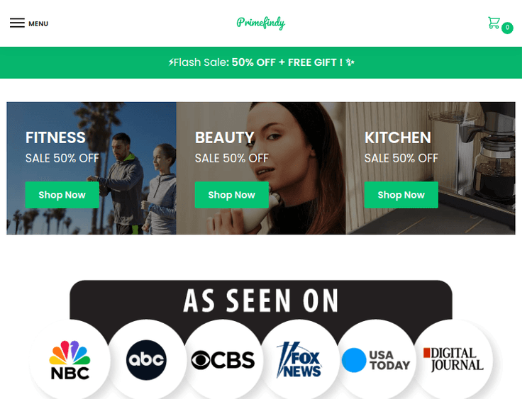Click the MENU label text
Image resolution: width=532 pixels, height=399 pixels.
click(38, 23)
